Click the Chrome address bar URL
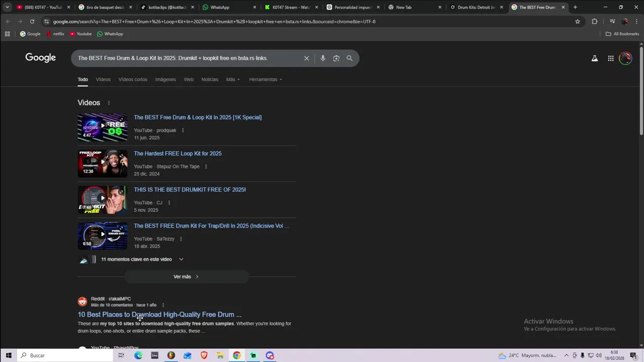 coord(214,22)
